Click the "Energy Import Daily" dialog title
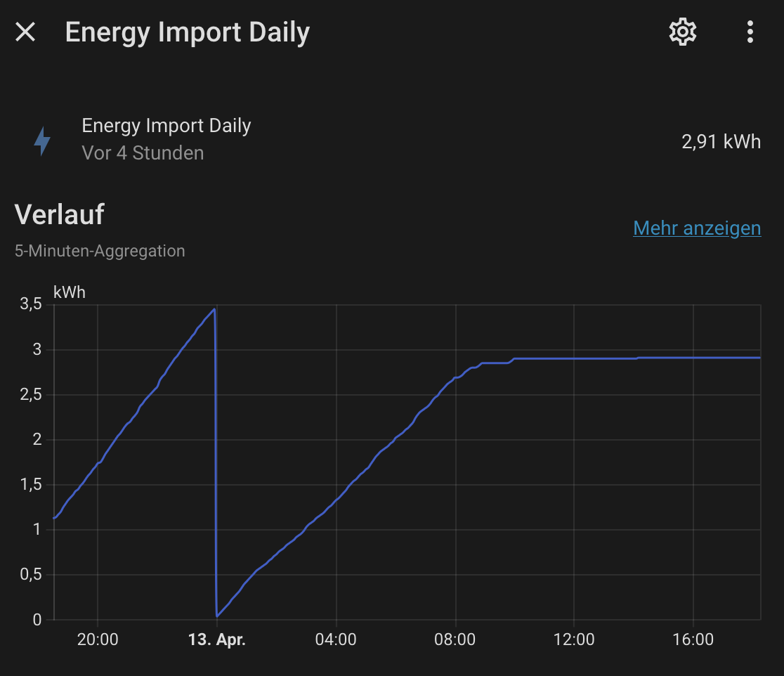The height and width of the screenshot is (676, 784). point(187,32)
